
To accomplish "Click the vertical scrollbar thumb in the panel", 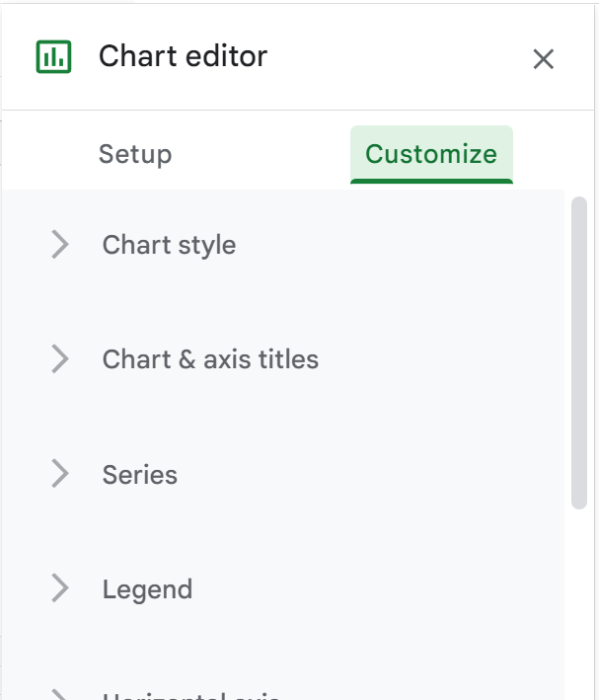I will (x=579, y=352).
